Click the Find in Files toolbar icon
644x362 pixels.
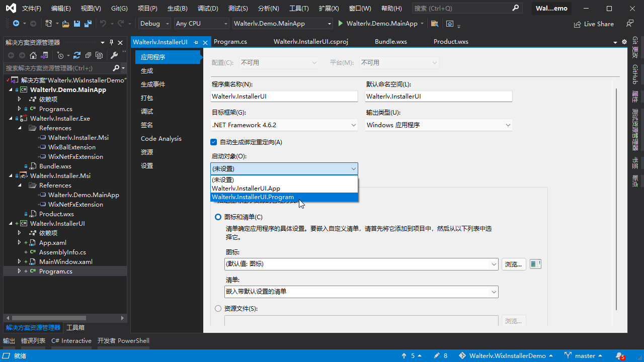(435, 24)
